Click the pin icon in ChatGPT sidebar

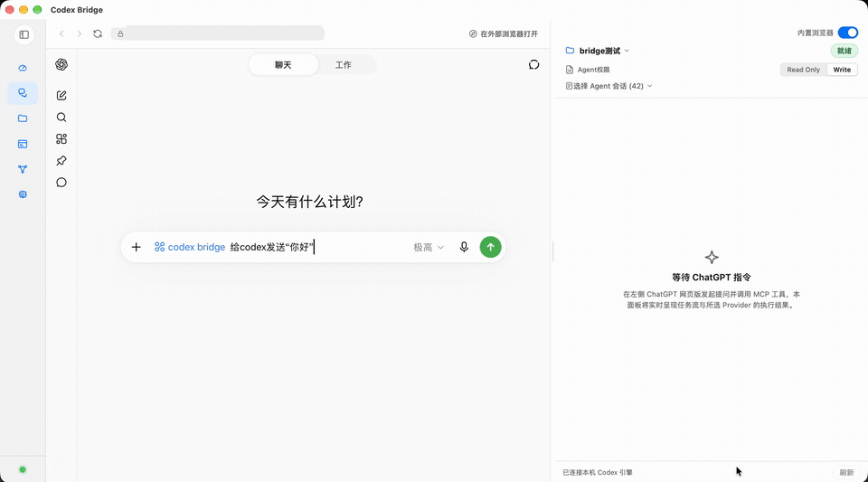tap(61, 160)
